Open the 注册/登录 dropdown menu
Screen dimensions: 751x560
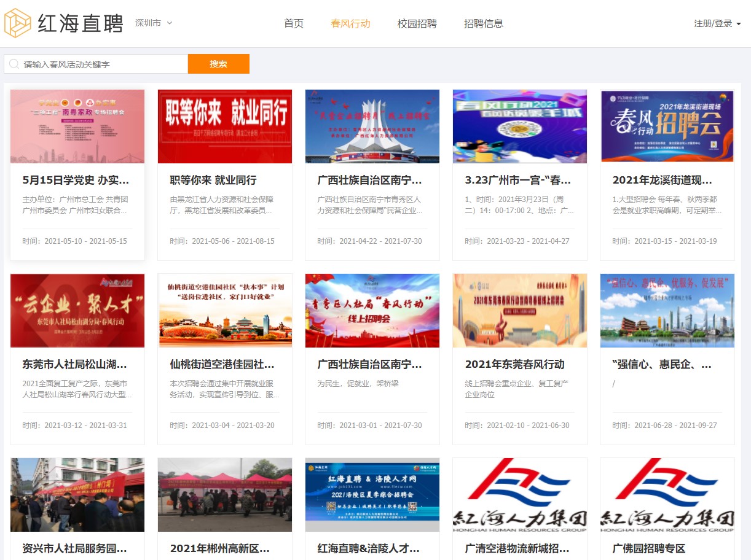[x=717, y=24]
